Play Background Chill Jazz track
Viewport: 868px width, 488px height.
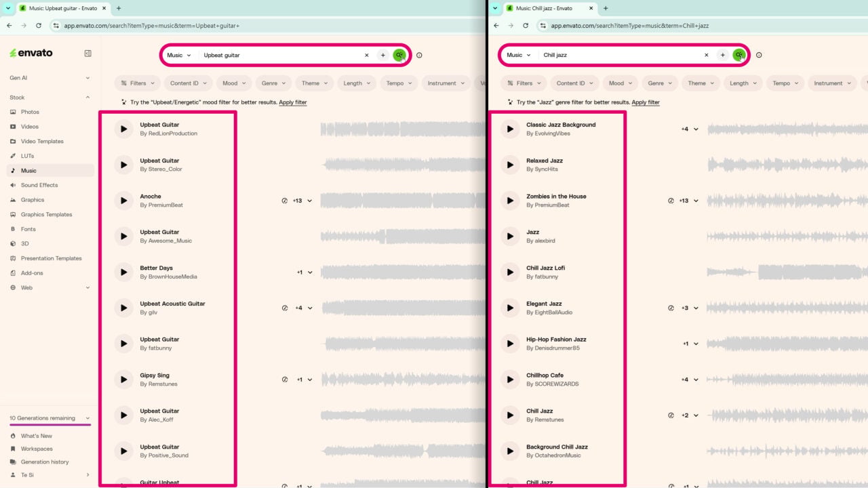pyautogui.click(x=510, y=451)
